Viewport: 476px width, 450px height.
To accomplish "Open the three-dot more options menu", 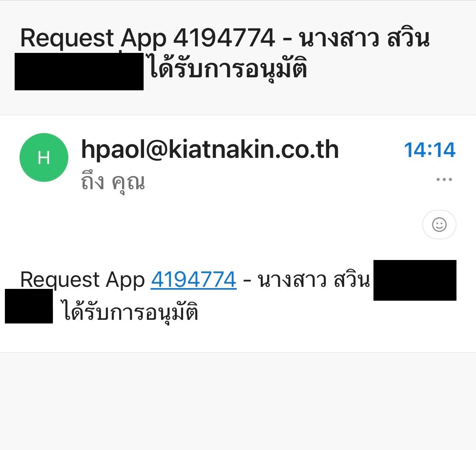I will click(x=444, y=179).
